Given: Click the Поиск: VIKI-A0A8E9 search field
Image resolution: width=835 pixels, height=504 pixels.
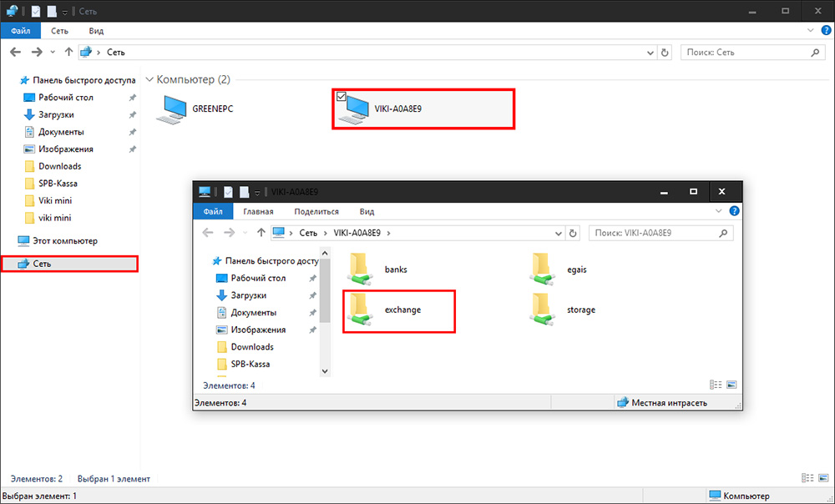Looking at the screenshot, I should click(660, 233).
